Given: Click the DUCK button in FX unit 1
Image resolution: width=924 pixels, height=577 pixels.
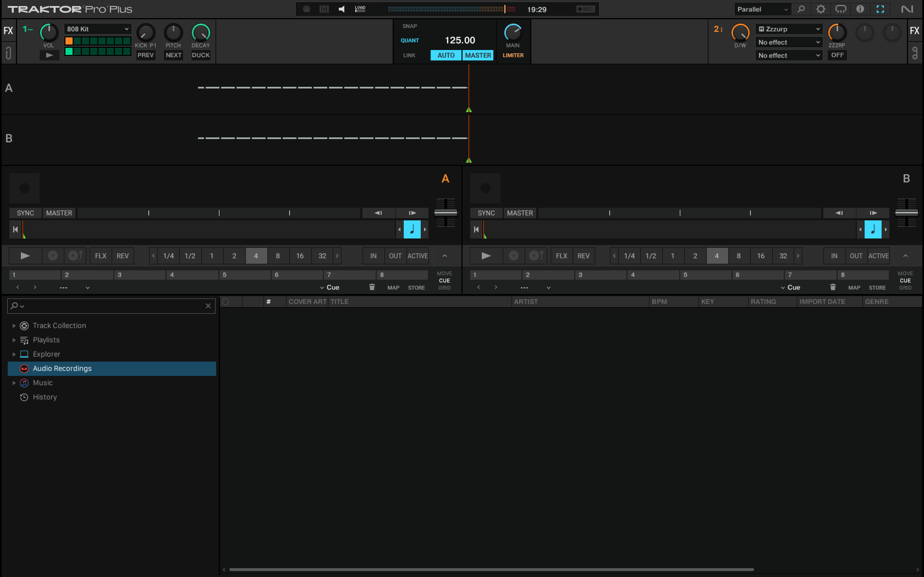Looking at the screenshot, I should (x=200, y=55).
